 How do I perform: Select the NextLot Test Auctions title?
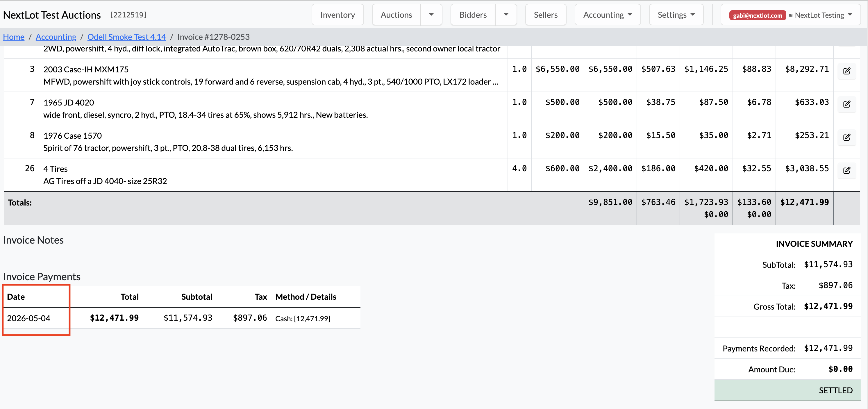52,15
